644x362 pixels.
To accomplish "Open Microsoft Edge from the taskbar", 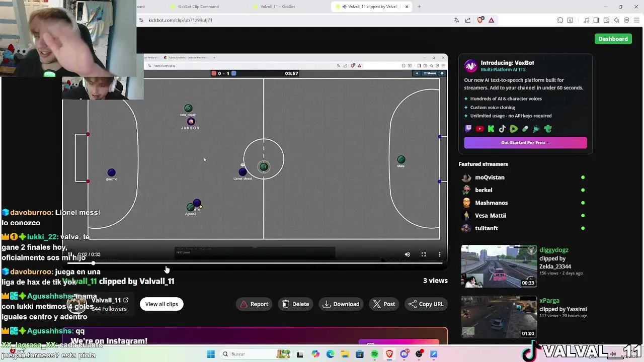I will 330,354.
